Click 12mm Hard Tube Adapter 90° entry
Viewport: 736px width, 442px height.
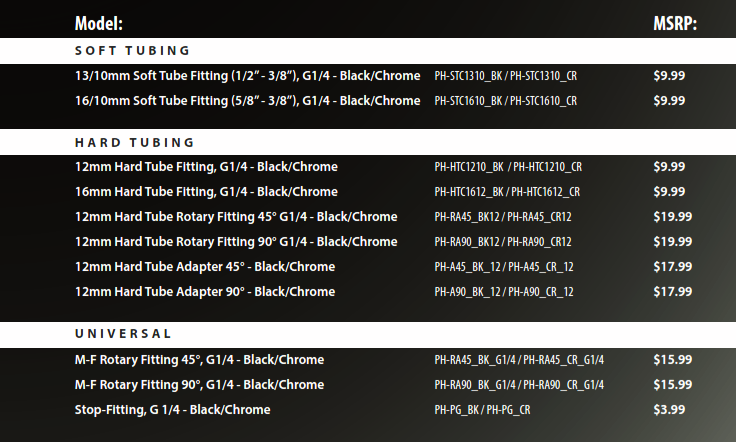pos(205,292)
